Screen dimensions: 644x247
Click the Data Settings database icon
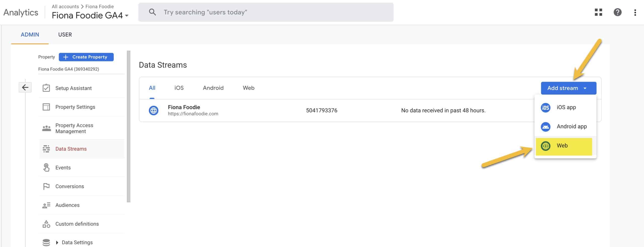(46, 242)
